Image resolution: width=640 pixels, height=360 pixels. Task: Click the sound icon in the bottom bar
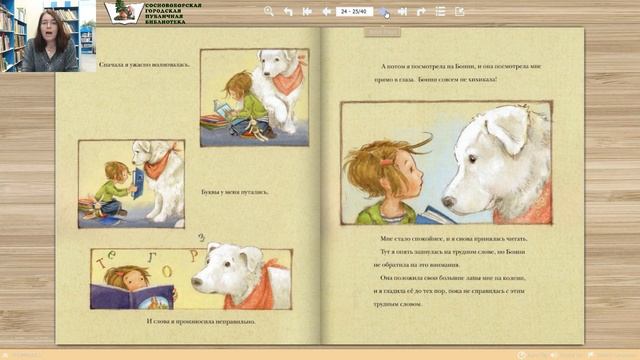(554, 355)
